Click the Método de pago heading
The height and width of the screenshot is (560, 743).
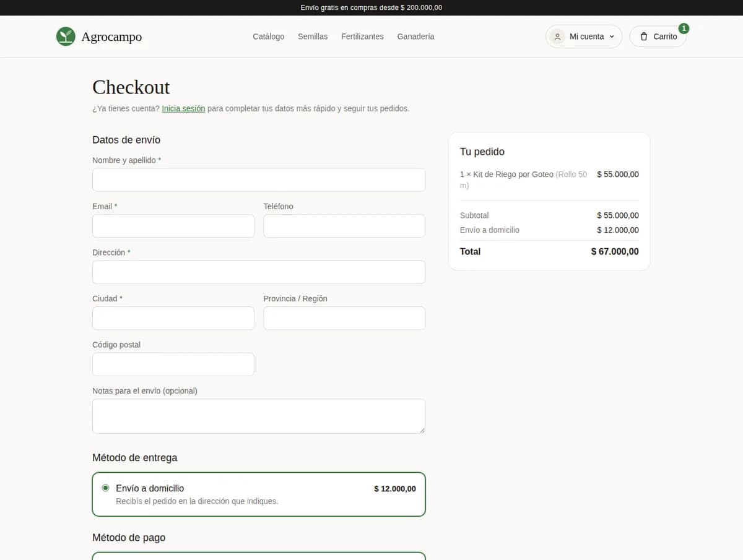[x=129, y=538]
